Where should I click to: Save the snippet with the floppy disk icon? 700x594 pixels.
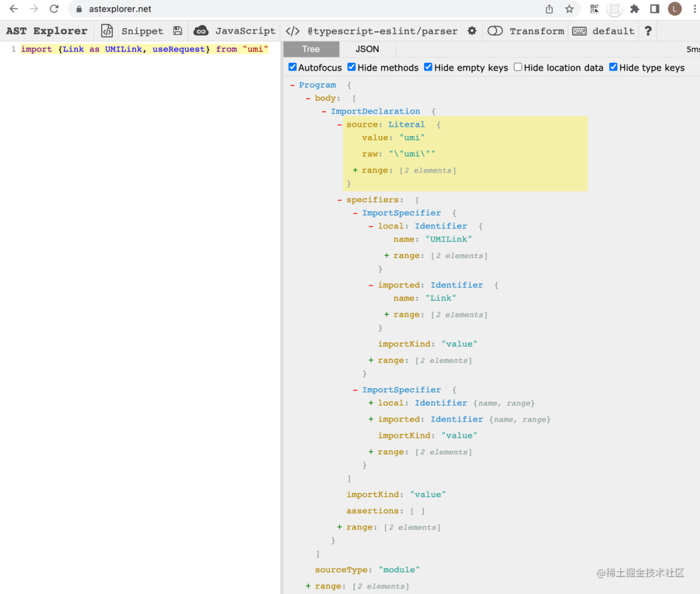point(178,31)
